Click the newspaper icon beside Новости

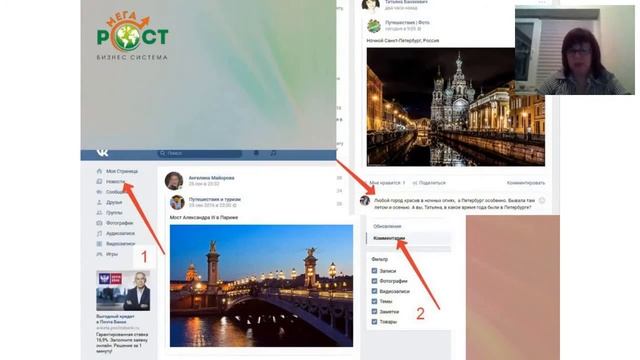99,181
